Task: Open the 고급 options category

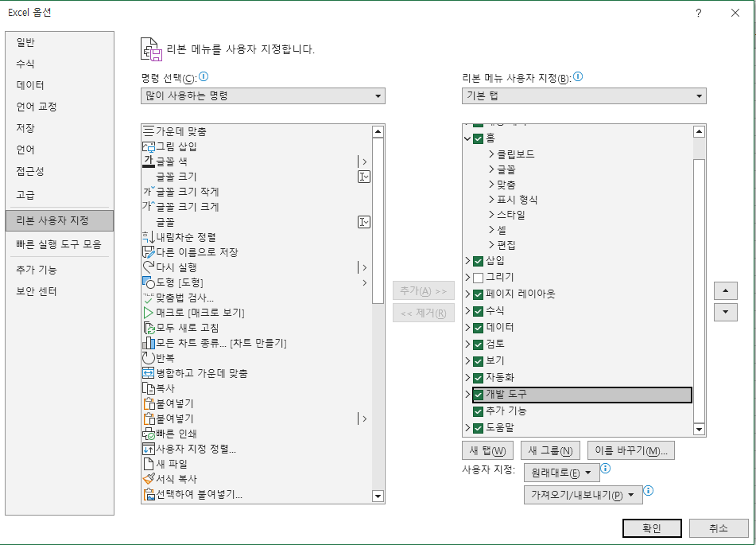Action: tap(60, 195)
